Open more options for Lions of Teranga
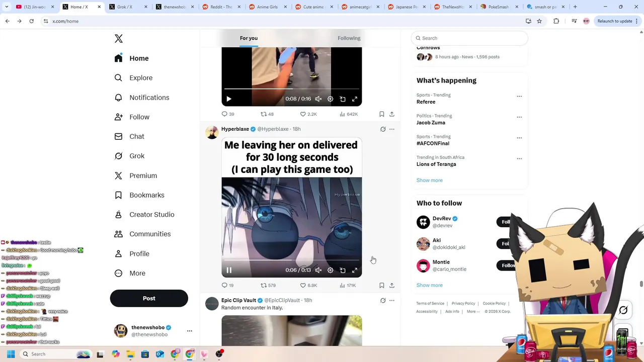This screenshot has width=644, height=362. pyautogui.click(x=519, y=158)
